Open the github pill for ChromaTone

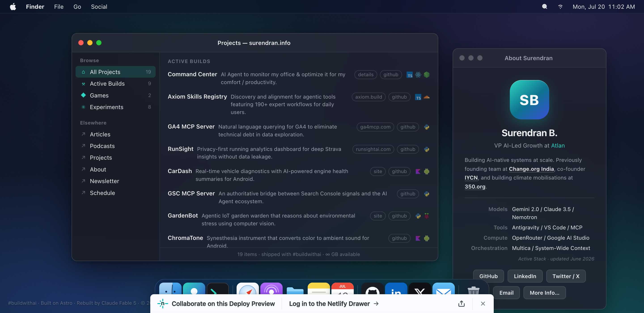point(399,238)
